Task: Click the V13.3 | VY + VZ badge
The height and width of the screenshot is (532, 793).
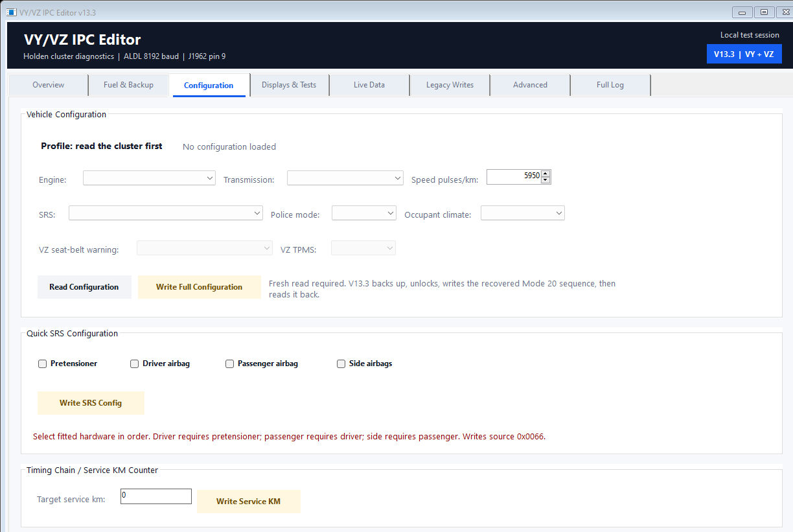Action: tap(744, 54)
